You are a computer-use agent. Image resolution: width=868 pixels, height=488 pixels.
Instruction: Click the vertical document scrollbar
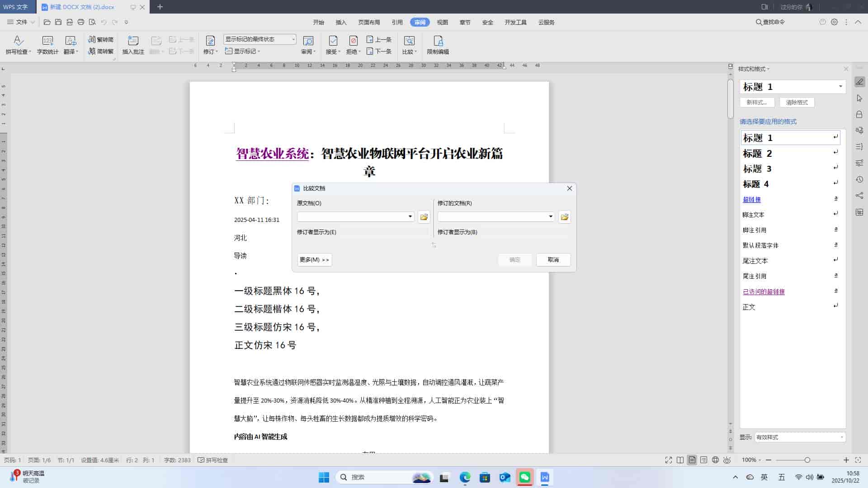(x=730, y=99)
